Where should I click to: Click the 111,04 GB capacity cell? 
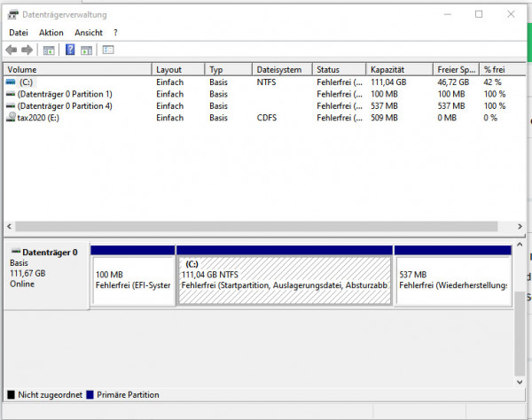(388, 82)
